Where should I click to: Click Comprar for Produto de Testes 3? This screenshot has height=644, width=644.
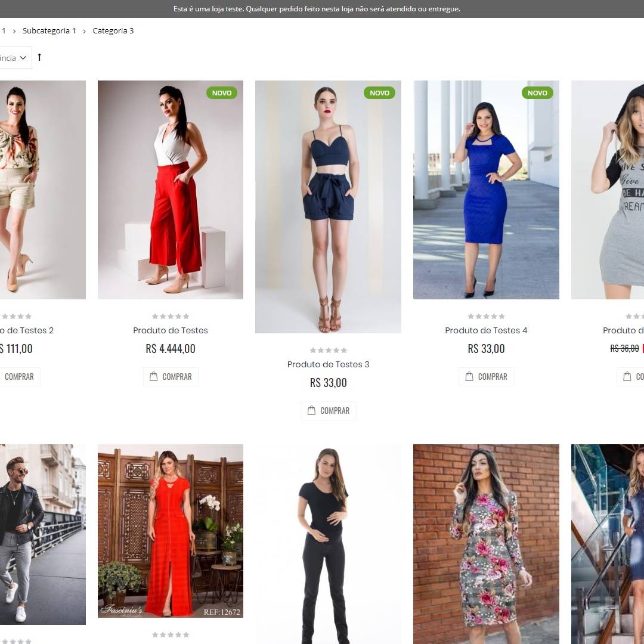coord(328,411)
